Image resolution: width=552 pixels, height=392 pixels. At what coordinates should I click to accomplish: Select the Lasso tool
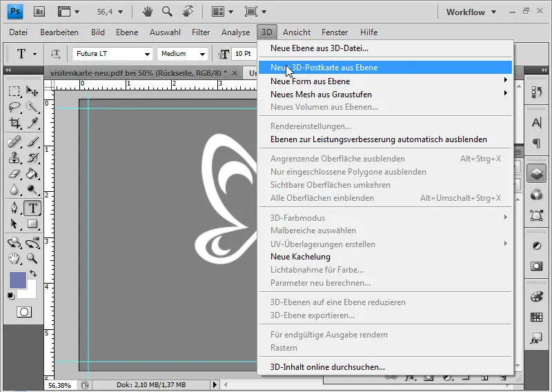pyautogui.click(x=14, y=107)
